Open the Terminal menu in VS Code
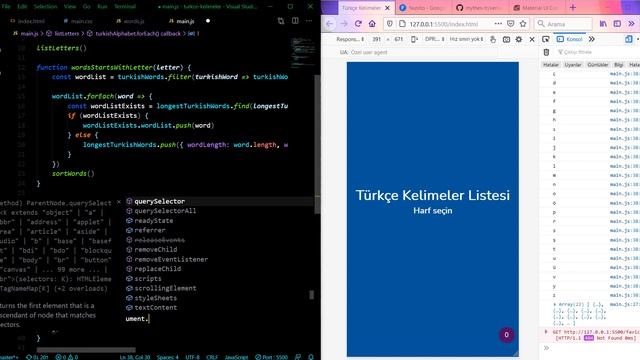Image resolution: width=640 pixels, height=360 pixels. (x=125, y=7)
